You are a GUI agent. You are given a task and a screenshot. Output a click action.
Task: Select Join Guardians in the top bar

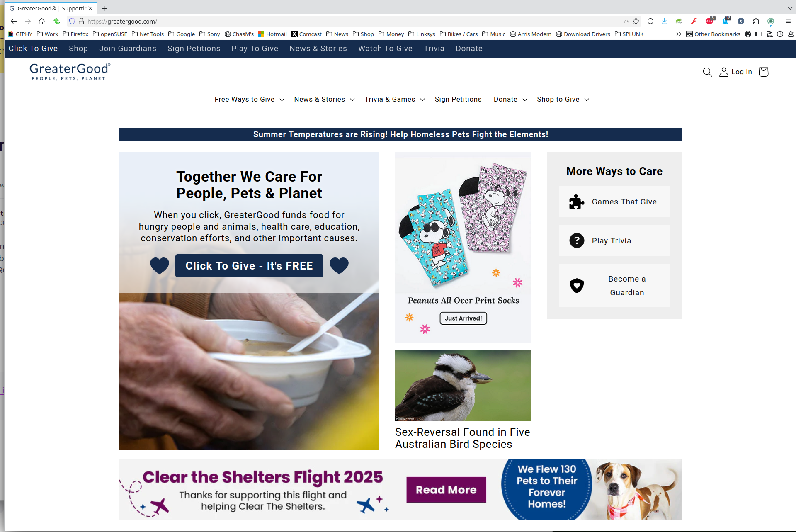pos(128,49)
